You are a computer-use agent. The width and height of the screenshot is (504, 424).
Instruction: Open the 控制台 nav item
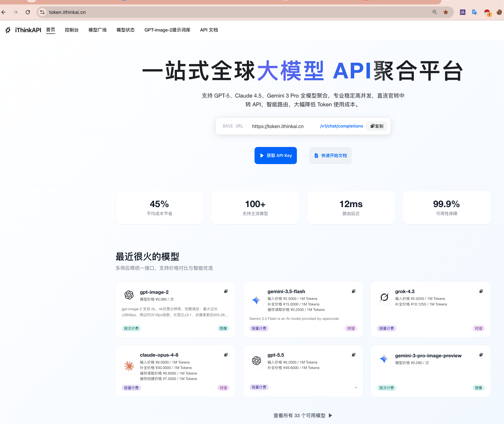[x=72, y=30]
